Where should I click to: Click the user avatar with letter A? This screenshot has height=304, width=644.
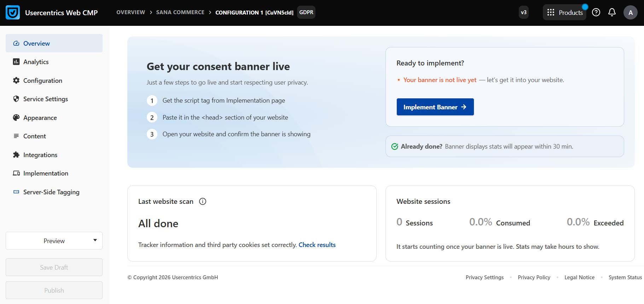point(630,12)
